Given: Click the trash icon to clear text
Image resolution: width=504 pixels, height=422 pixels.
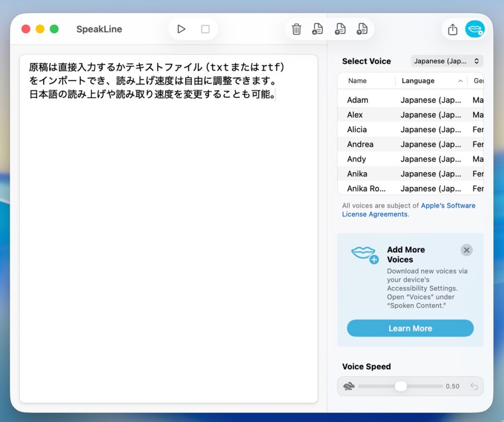Looking at the screenshot, I should 296,29.
